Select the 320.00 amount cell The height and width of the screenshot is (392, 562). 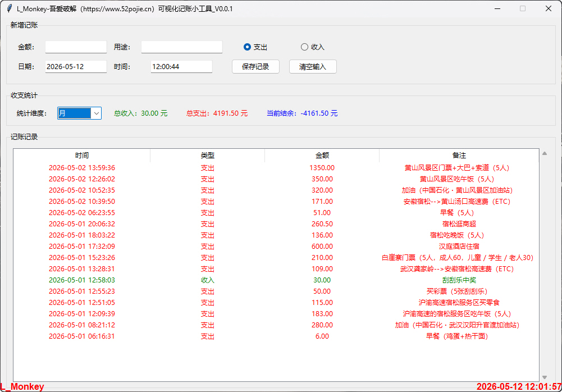(x=322, y=190)
